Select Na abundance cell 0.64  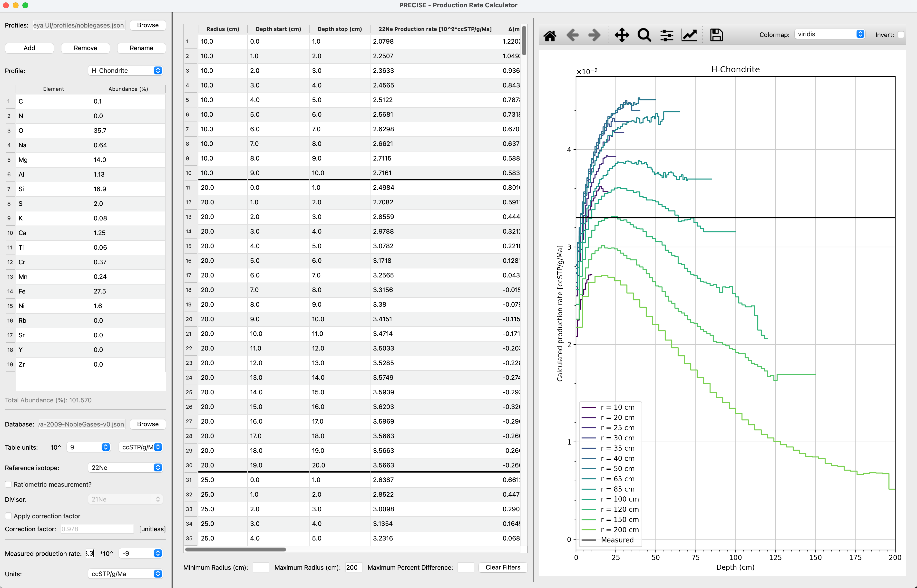(x=128, y=145)
